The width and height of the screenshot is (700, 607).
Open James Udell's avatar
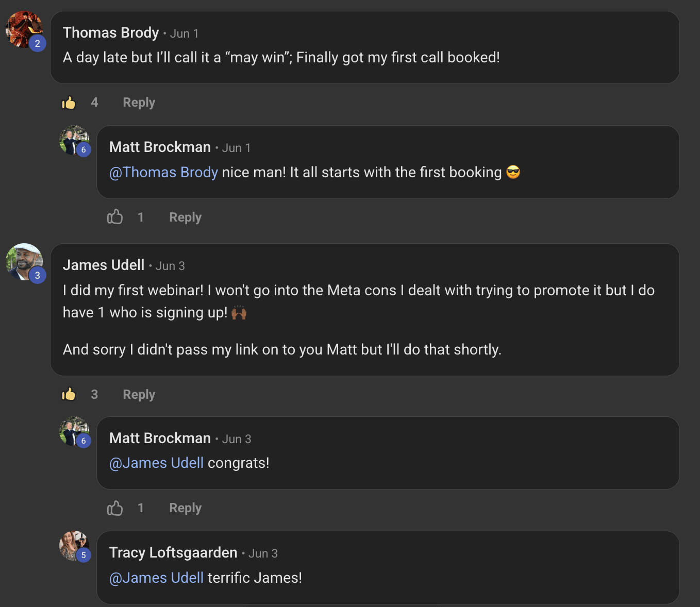(x=24, y=262)
